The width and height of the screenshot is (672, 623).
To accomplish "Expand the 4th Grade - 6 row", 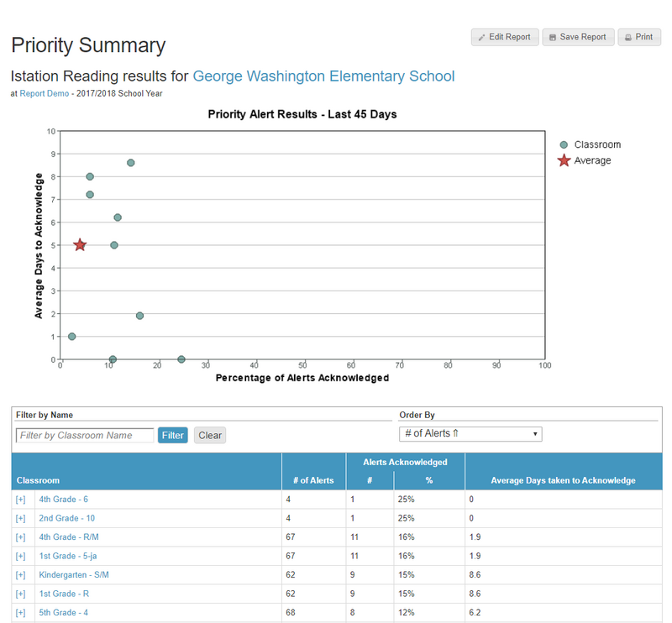I will pyautogui.click(x=20, y=500).
